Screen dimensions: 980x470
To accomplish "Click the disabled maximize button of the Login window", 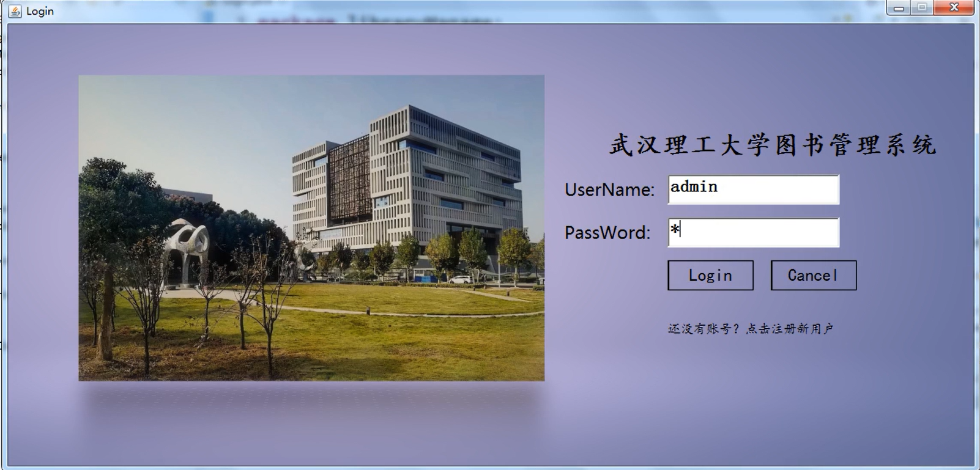I will click(x=922, y=8).
